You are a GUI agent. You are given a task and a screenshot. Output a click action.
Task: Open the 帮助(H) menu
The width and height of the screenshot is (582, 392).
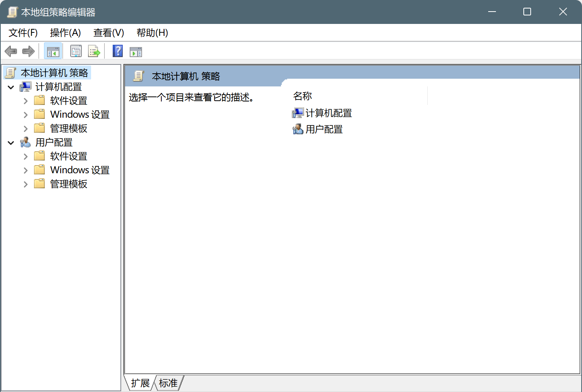(x=152, y=33)
